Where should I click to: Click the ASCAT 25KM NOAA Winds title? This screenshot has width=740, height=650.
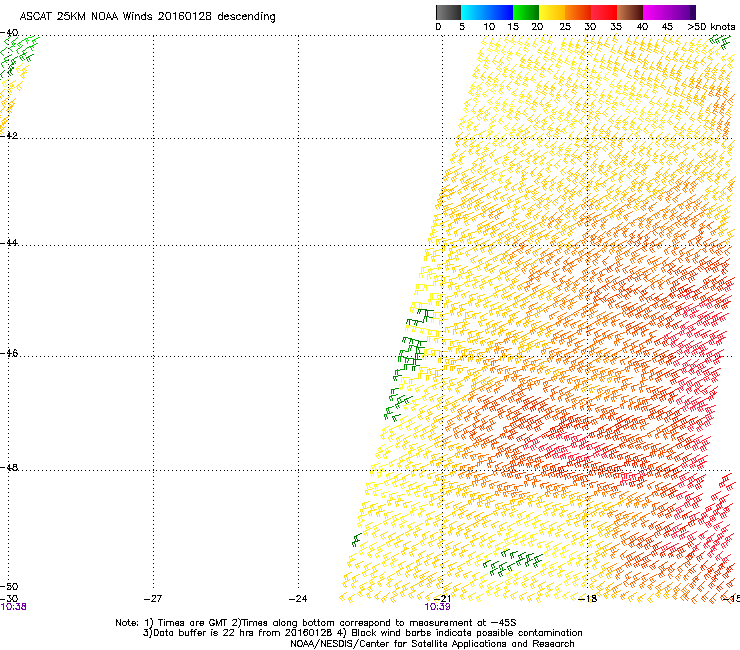click(x=147, y=16)
